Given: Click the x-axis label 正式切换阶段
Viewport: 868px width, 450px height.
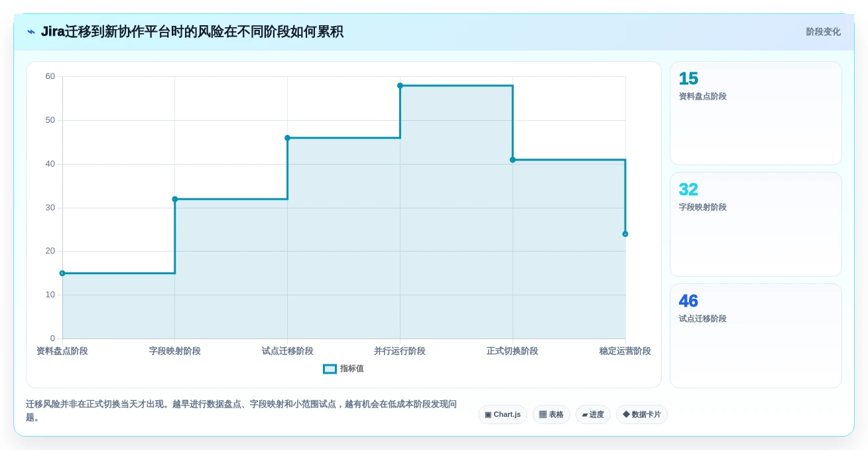Looking at the screenshot, I should pyautogui.click(x=513, y=351).
